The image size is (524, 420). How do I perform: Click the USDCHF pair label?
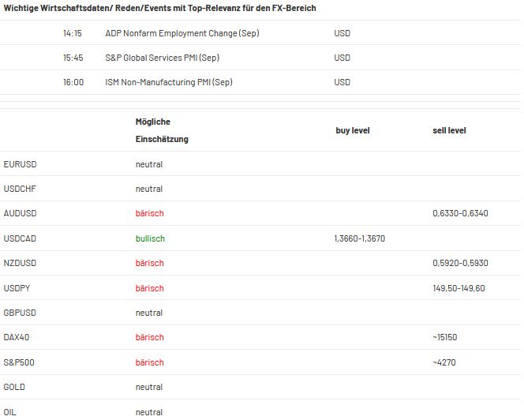[20, 189]
